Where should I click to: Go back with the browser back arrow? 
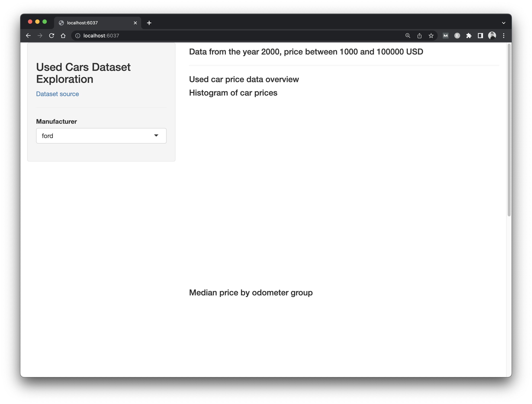click(x=28, y=36)
